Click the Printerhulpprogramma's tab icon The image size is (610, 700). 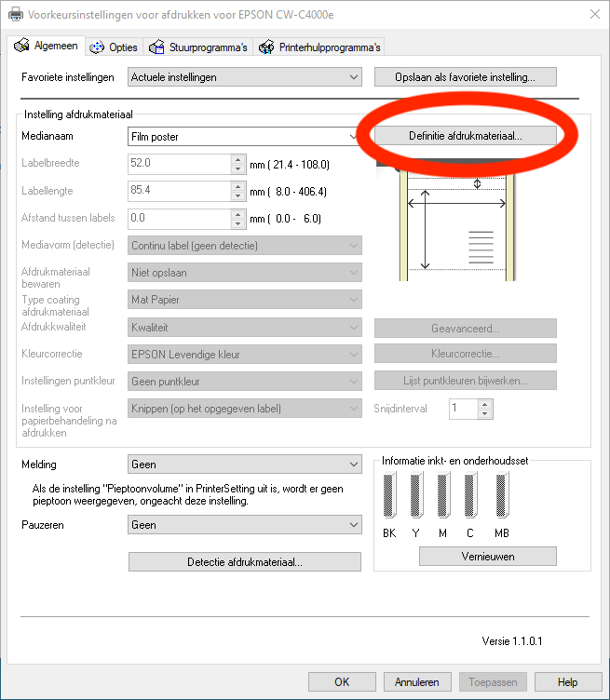[x=266, y=47]
